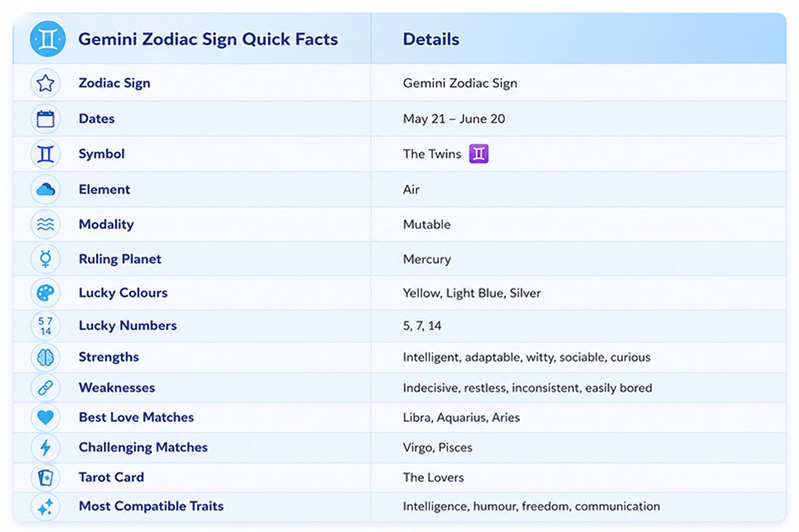Click the heart icon beside Best Love Matches
Image resolution: width=799 pixels, height=532 pixels.
[45, 417]
